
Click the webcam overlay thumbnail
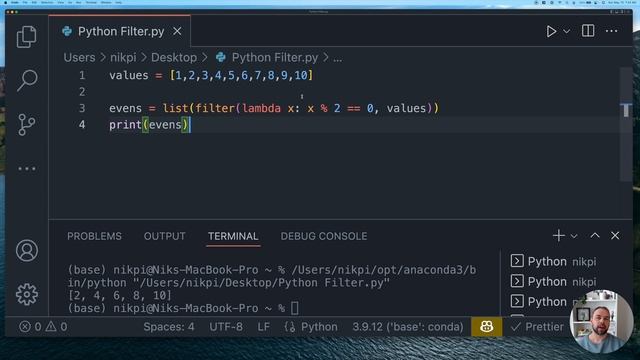coord(602,321)
